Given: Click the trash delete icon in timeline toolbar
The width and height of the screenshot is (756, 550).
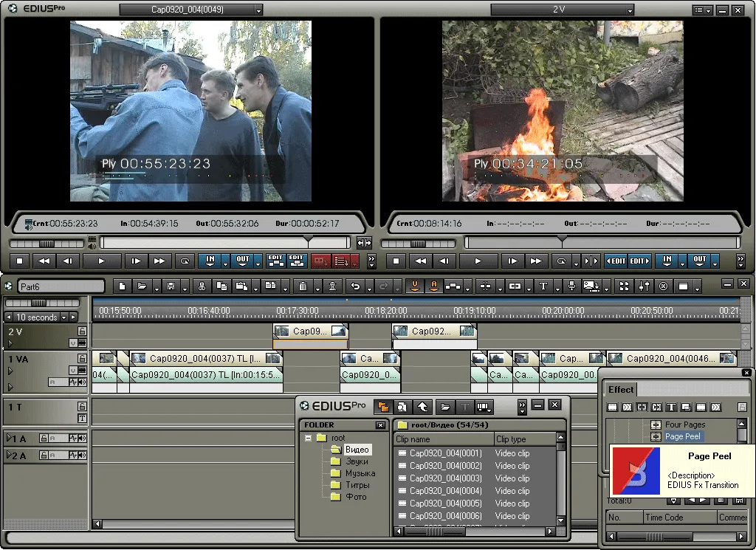Looking at the screenshot, I should tap(303, 286).
